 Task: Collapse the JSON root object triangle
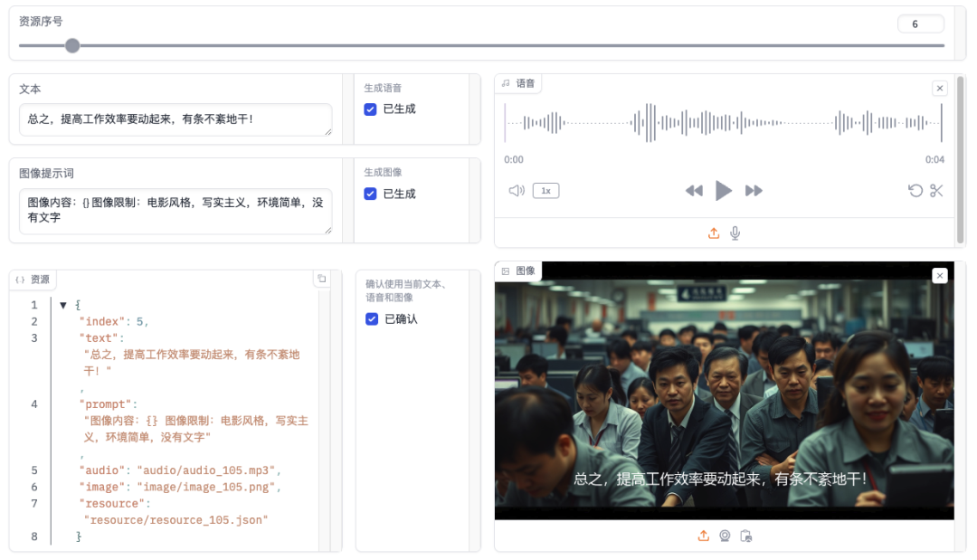click(x=63, y=305)
